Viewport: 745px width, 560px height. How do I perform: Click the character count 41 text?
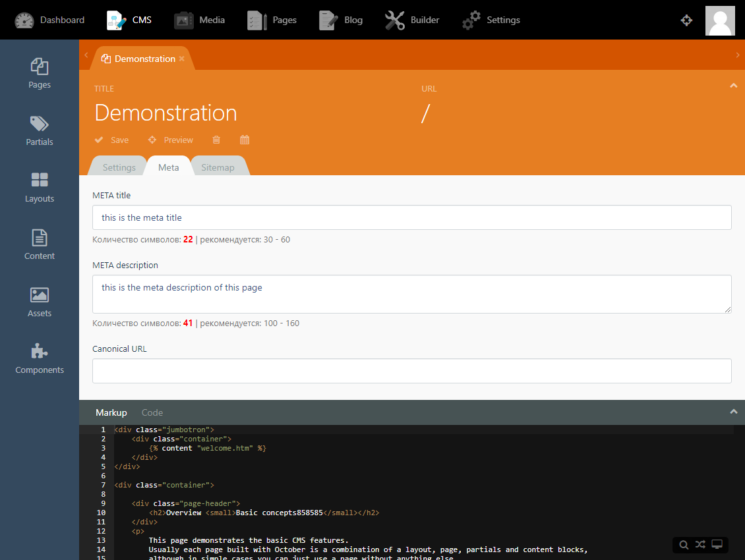point(188,323)
